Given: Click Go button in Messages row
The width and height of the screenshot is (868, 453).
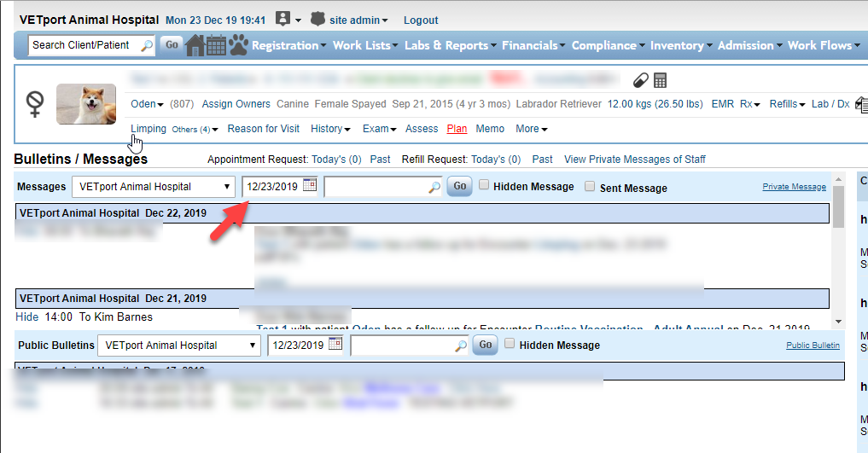Looking at the screenshot, I should click(459, 186).
